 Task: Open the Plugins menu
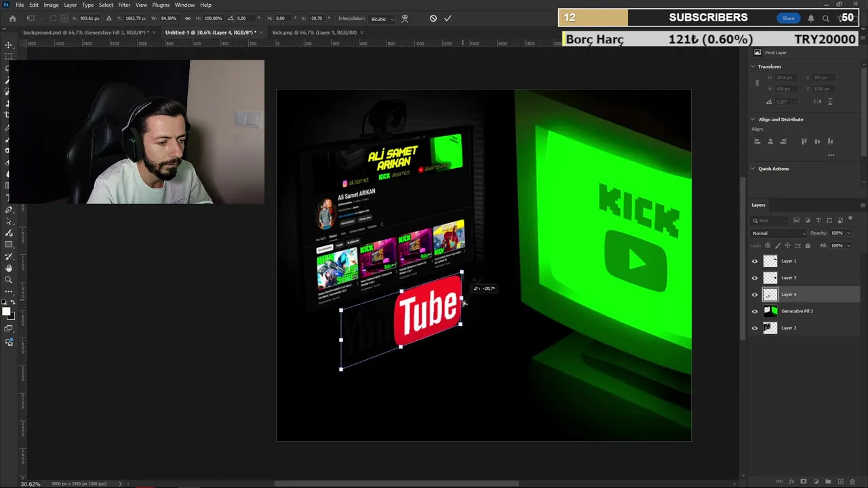pyautogui.click(x=161, y=5)
